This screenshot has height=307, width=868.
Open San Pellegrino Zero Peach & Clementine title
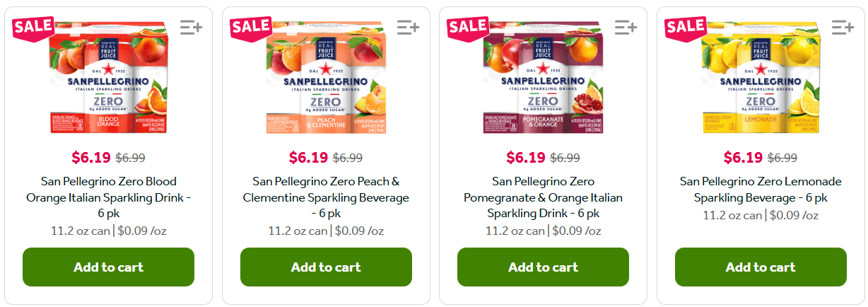326,197
